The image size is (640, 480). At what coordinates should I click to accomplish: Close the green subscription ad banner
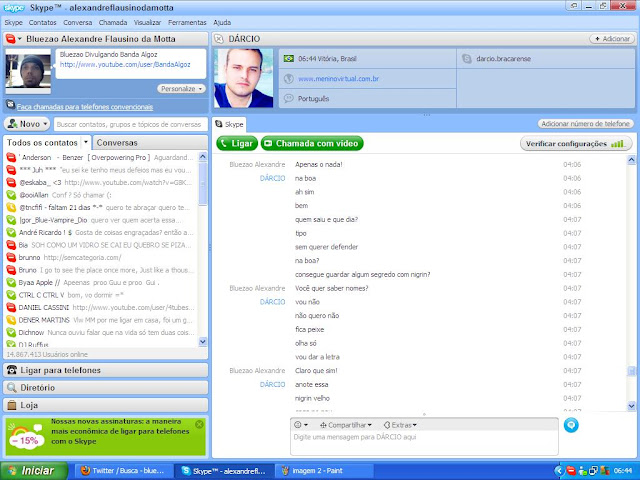(199, 424)
